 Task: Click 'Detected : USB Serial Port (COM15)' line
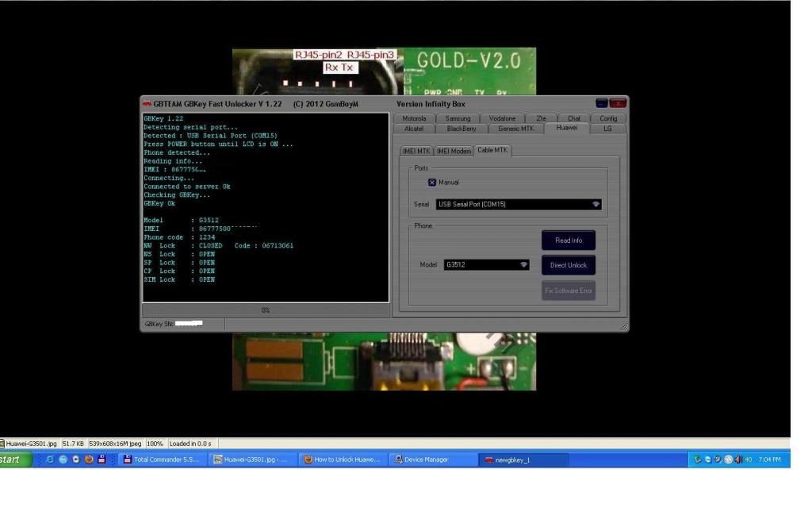click(x=210, y=136)
